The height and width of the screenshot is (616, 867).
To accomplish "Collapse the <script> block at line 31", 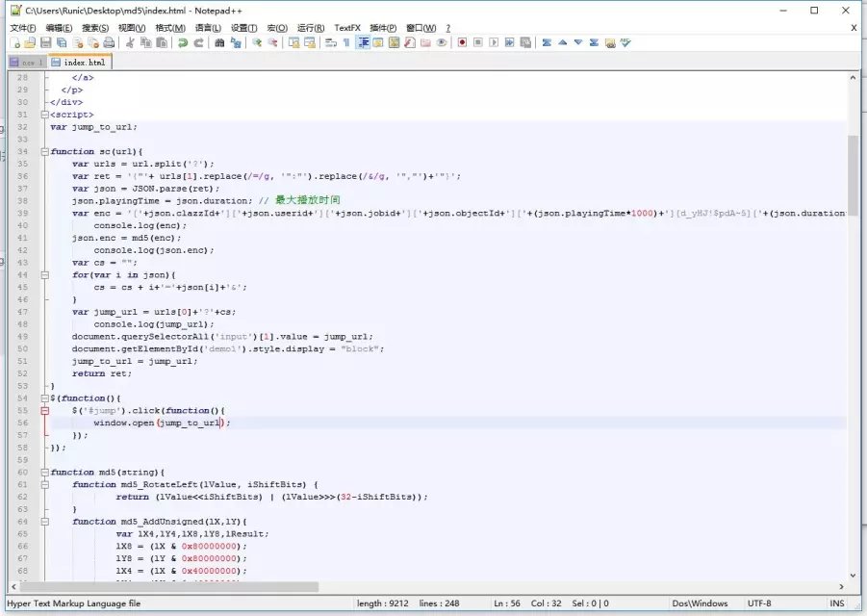I will 45,115.
